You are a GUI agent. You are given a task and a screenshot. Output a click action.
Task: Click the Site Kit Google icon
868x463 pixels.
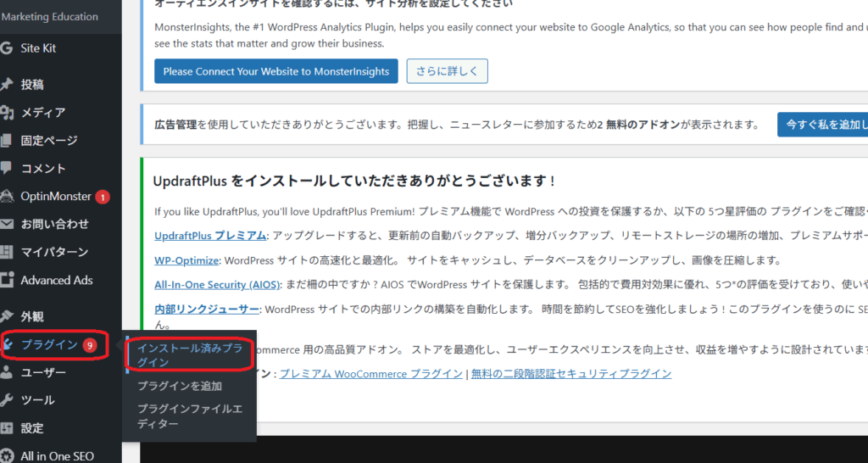(6, 48)
